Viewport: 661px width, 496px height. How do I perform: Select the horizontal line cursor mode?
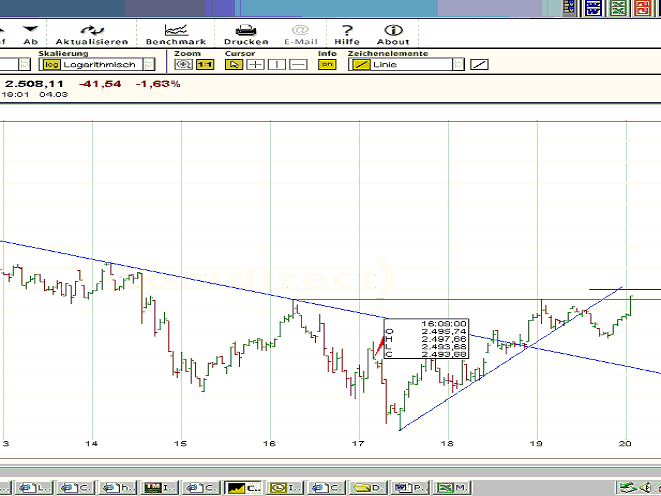[x=298, y=64]
